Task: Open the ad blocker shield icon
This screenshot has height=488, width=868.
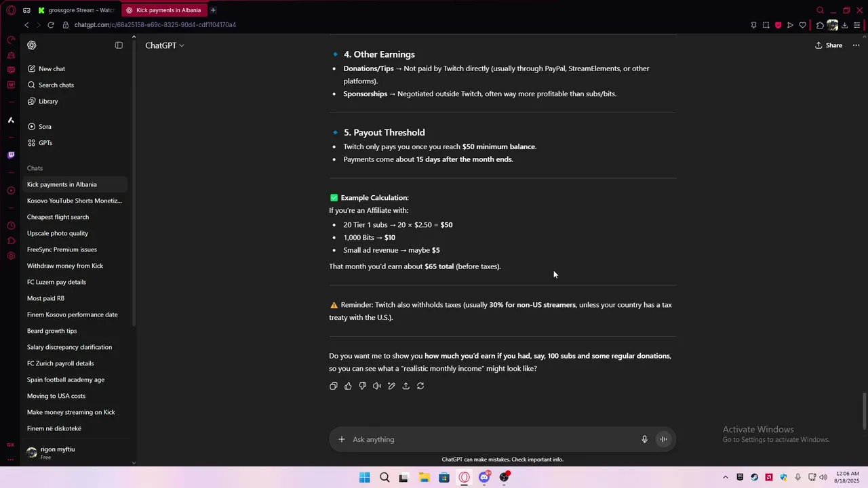Action: pos(778,25)
